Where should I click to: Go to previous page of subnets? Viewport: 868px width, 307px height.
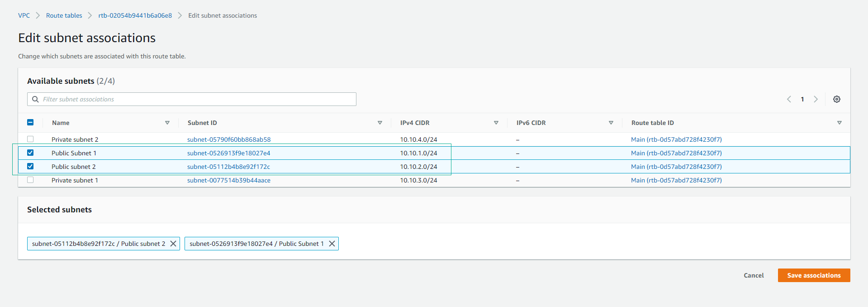tap(789, 99)
